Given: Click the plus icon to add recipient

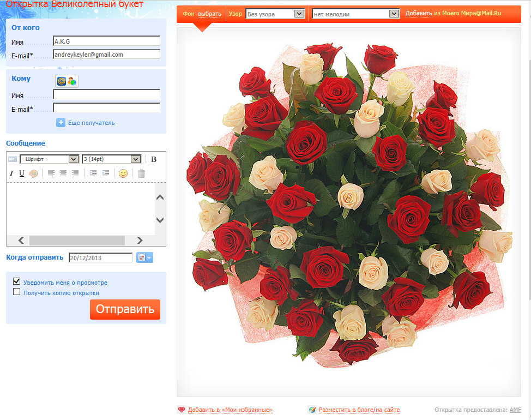Looking at the screenshot, I should pyautogui.click(x=61, y=123).
